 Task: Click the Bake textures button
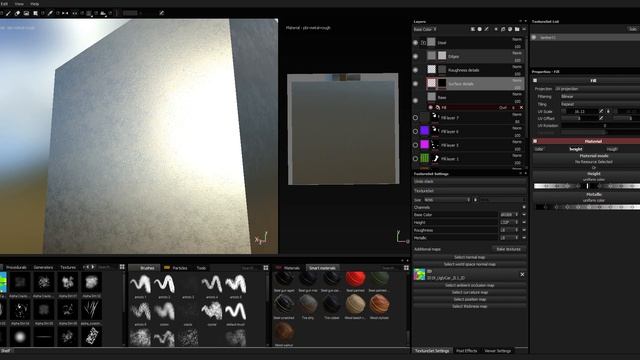pos(509,249)
